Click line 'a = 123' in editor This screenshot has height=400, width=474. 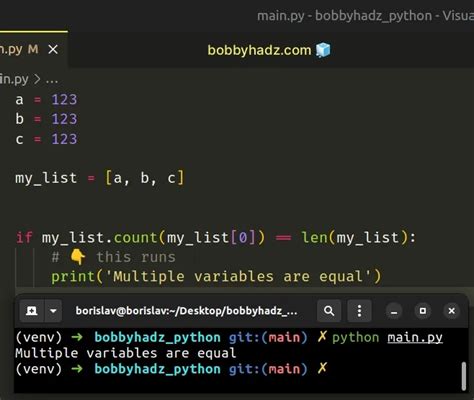(46, 99)
